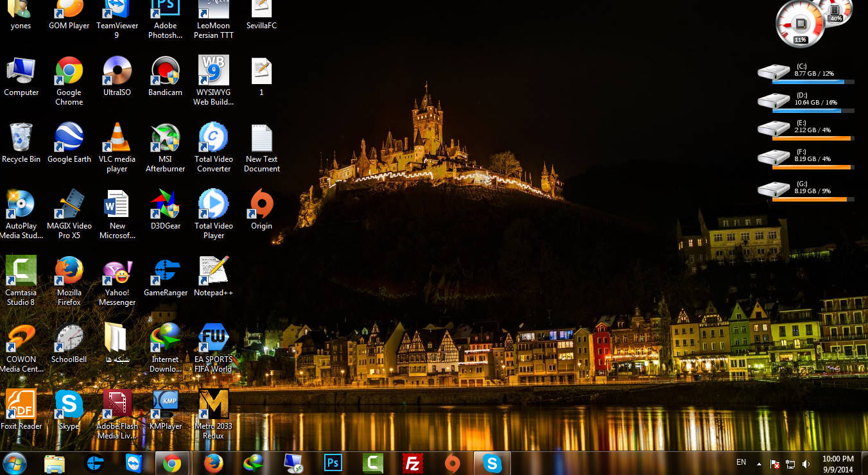Screen dimensions: 868x475
Task: Select the Origin desktop shortcut
Action: (261, 210)
